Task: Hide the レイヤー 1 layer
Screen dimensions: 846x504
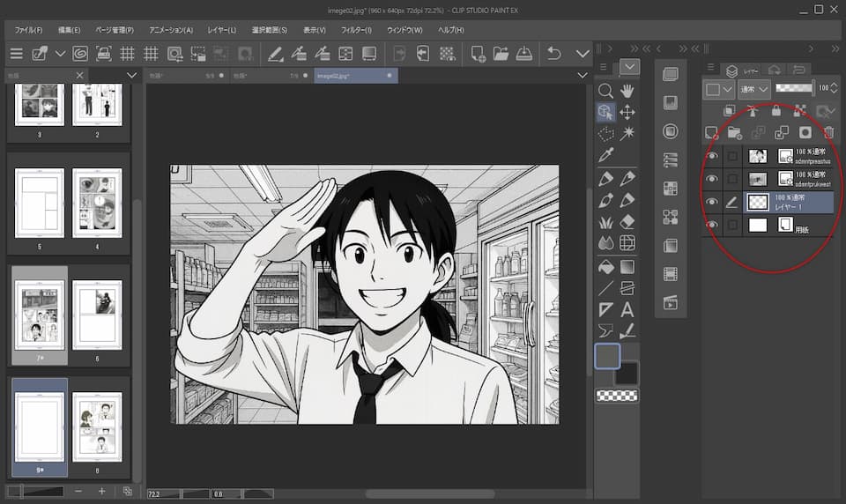Action: [x=712, y=202]
